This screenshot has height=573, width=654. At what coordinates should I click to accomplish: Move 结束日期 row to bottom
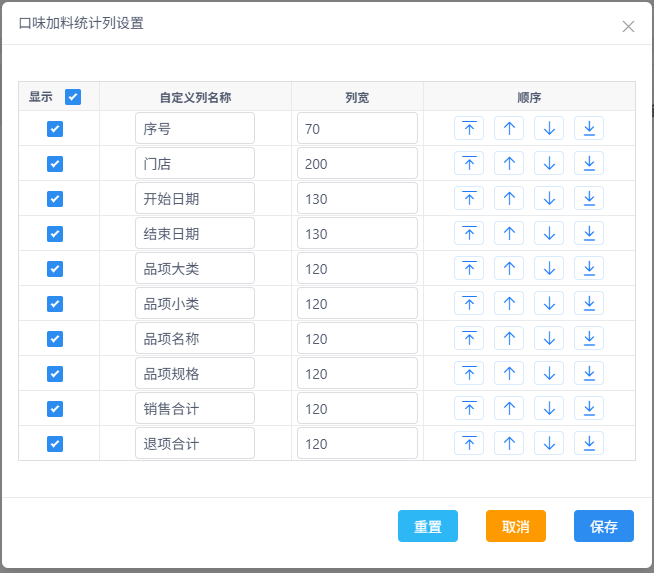click(589, 233)
